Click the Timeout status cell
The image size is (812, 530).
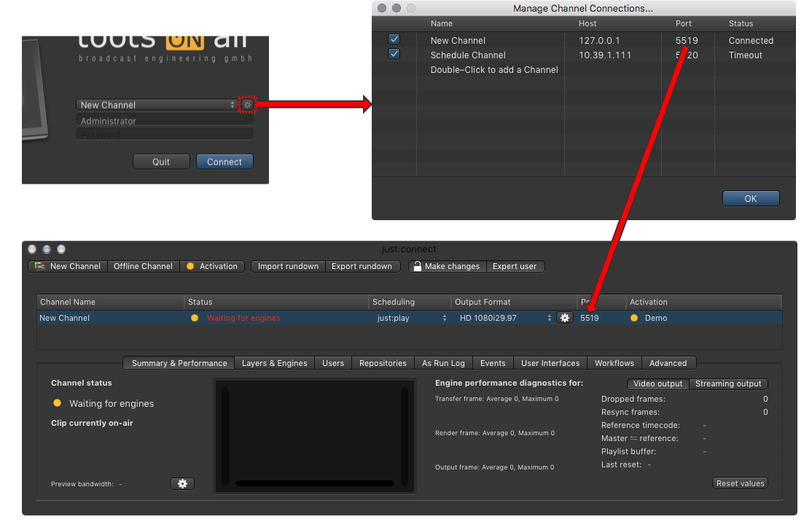tap(745, 55)
